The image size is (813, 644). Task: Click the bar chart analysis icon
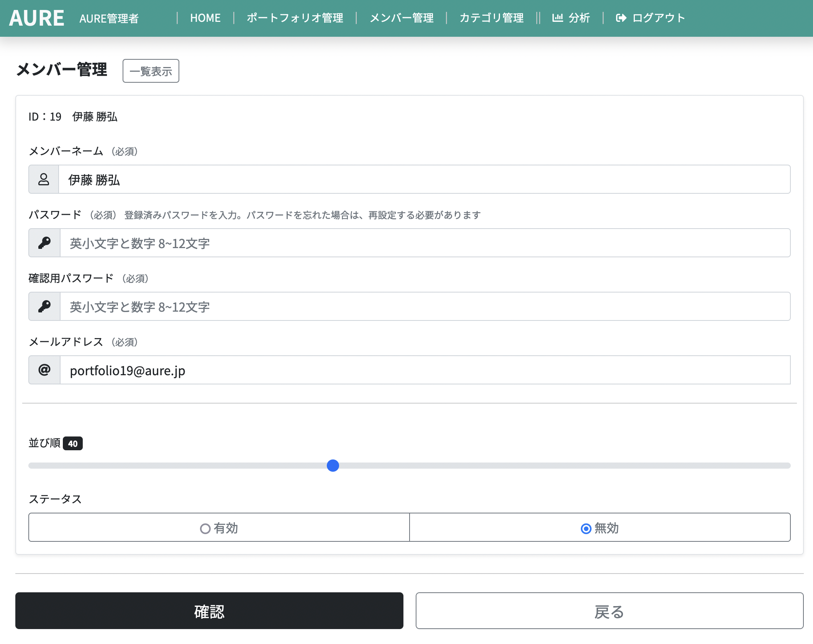(557, 18)
